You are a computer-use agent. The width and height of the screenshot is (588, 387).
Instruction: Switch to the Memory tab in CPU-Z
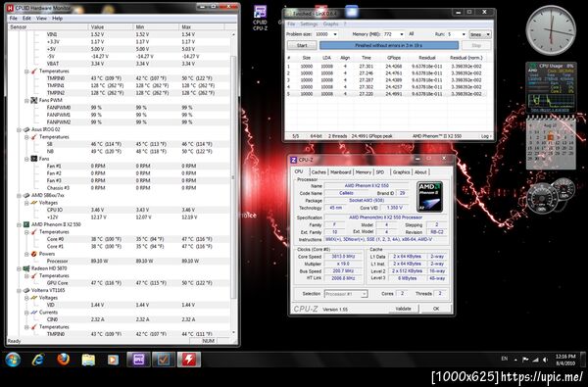(x=363, y=172)
